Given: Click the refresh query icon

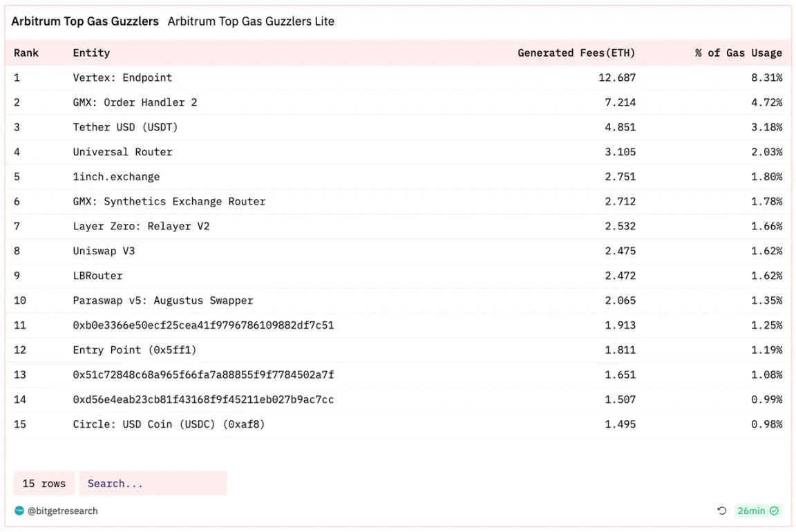Looking at the screenshot, I should 722,511.
